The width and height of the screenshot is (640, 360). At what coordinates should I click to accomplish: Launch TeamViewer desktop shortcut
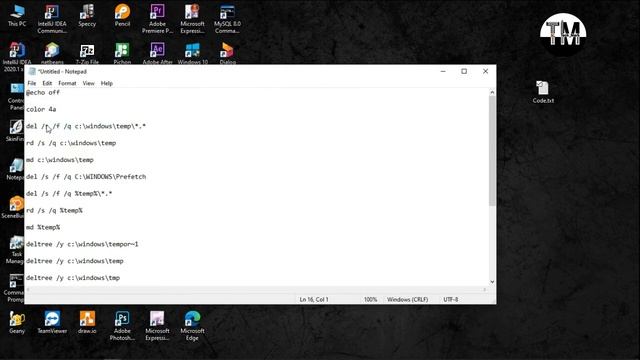[x=52, y=322]
